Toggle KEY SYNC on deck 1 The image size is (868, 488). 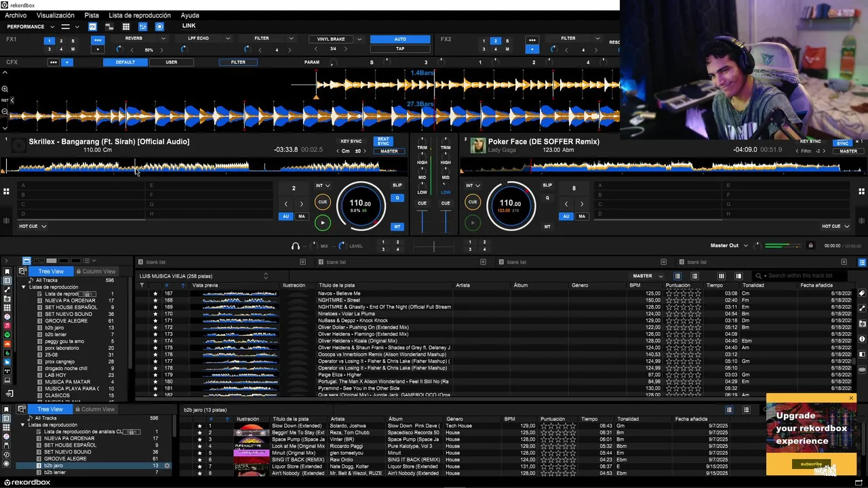tap(351, 142)
